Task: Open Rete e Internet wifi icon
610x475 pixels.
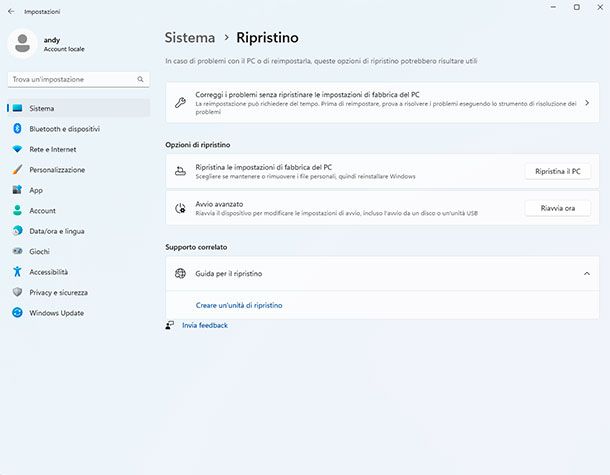Action: tap(17, 149)
